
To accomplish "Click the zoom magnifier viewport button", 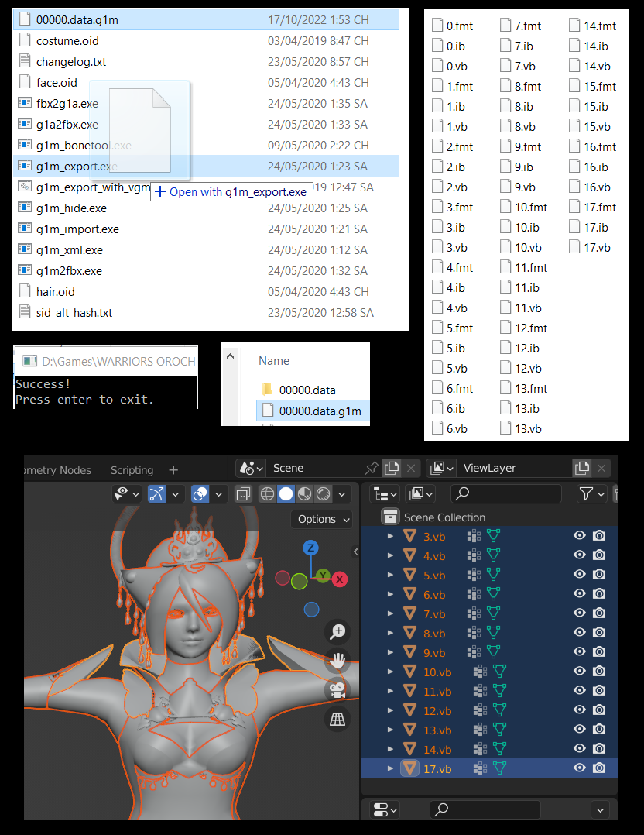I will tap(337, 632).
